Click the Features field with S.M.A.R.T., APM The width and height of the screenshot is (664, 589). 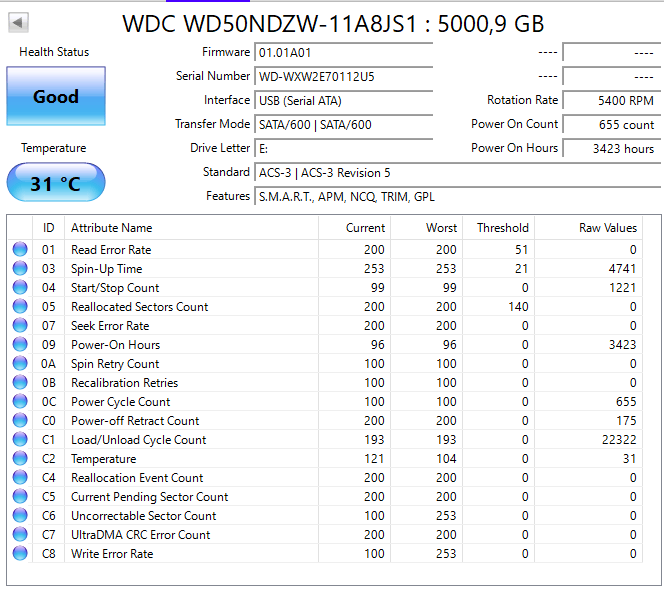click(x=457, y=197)
